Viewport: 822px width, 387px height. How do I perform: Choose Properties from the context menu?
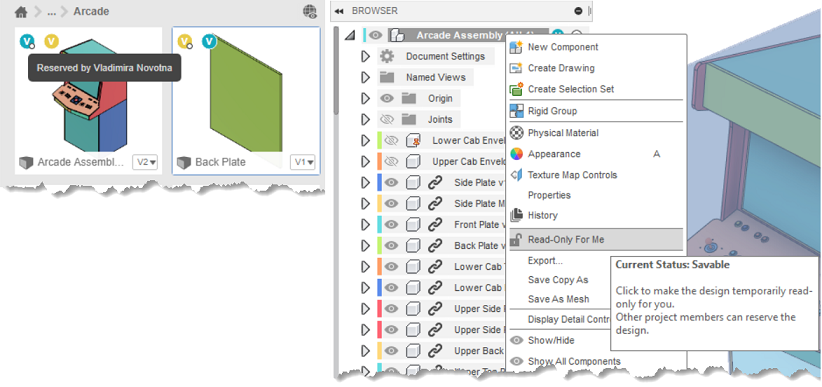click(x=549, y=195)
